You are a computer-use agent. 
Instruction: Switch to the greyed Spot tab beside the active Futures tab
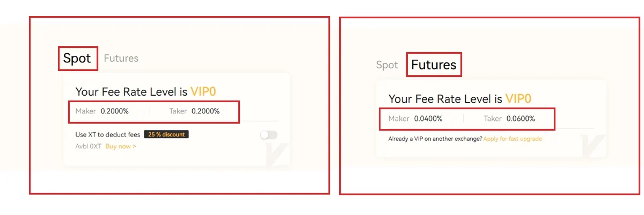click(x=387, y=65)
